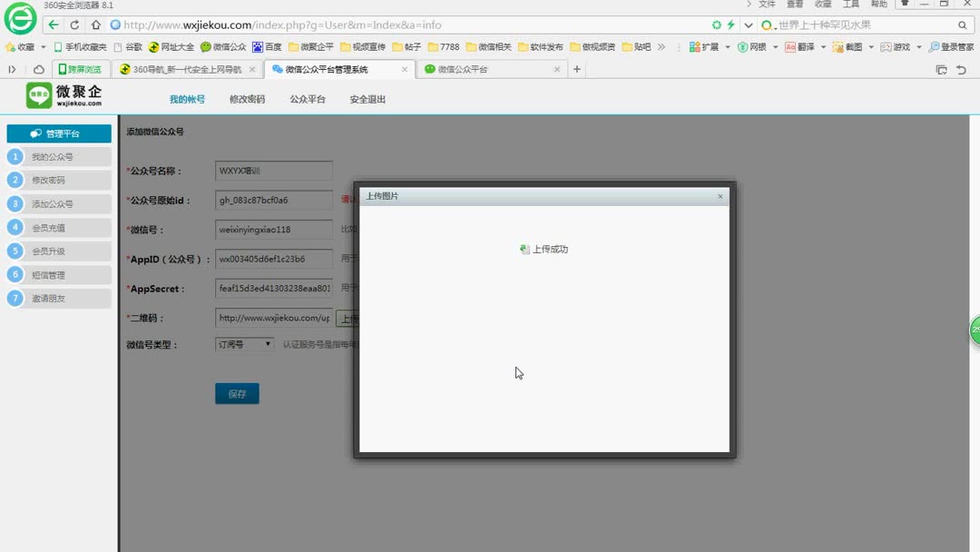Click 安全退出 to log out
Screen dimensions: 980x552
[367, 98]
